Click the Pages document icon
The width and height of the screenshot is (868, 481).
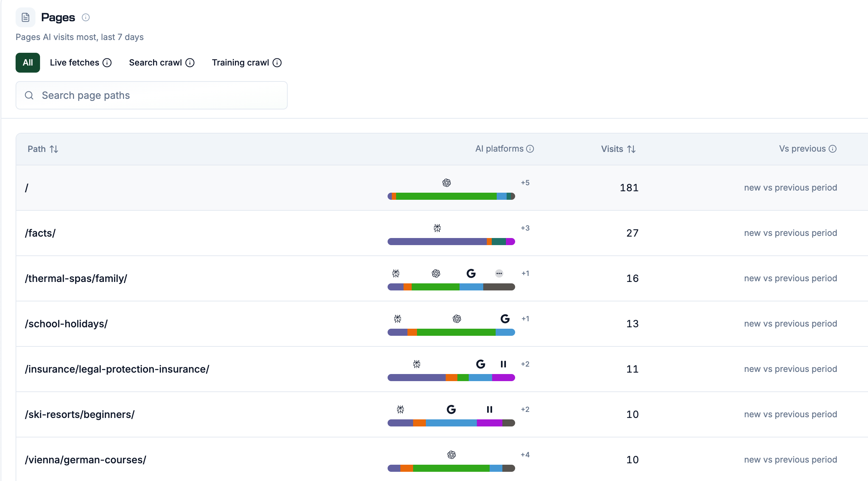(26, 17)
